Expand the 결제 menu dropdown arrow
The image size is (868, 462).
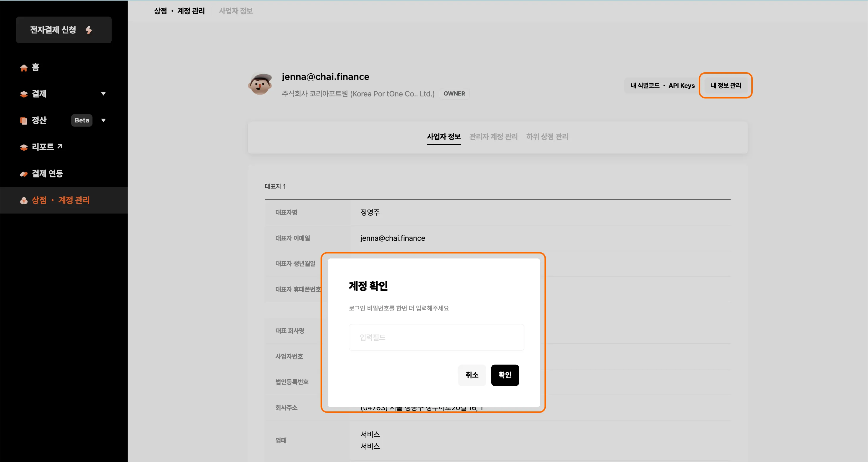coord(103,94)
